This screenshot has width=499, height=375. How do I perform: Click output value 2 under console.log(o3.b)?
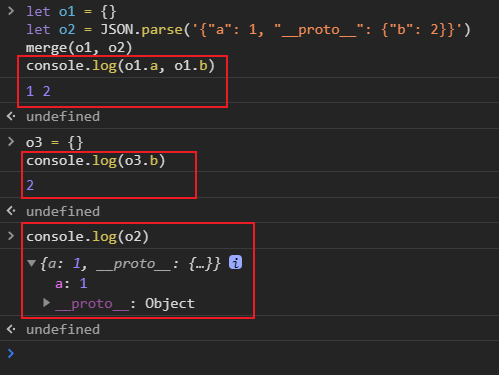tap(30, 185)
